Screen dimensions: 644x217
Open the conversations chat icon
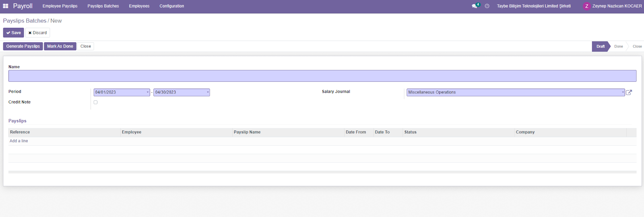click(475, 6)
